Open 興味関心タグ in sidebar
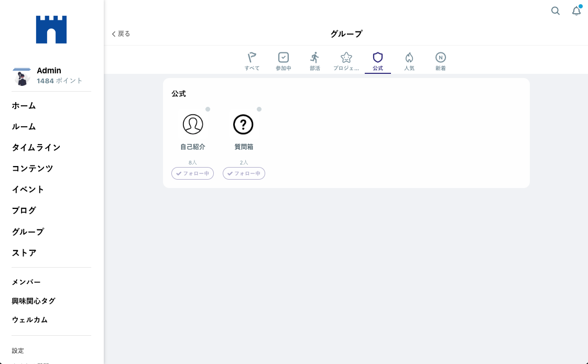Image resolution: width=588 pixels, height=364 pixels. [x=34, y=301]
